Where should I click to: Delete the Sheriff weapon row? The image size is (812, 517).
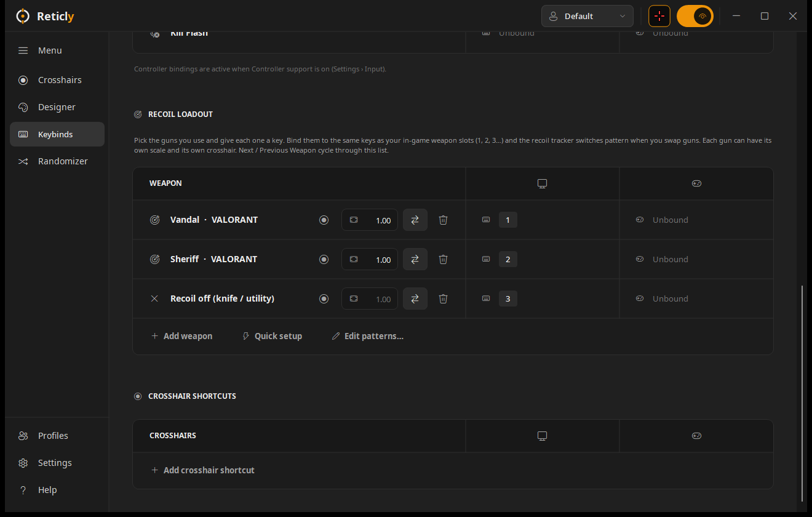pos(443,259)
